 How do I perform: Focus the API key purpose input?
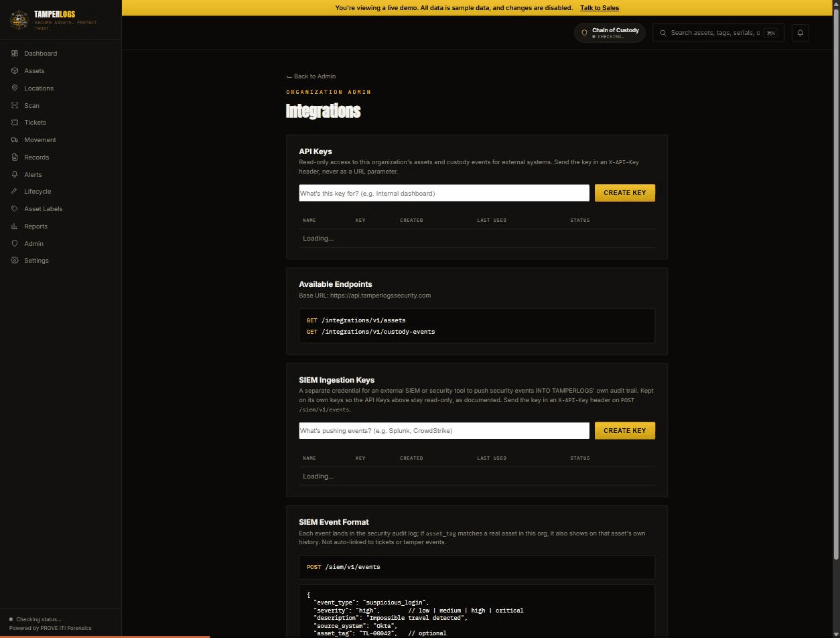(x=444, y=193)
